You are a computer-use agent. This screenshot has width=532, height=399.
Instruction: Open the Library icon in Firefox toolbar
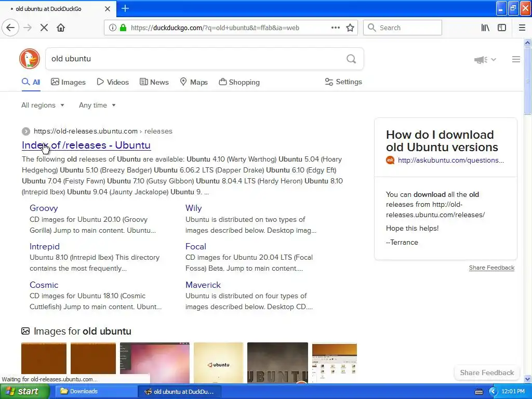click(x=485, y=28)
